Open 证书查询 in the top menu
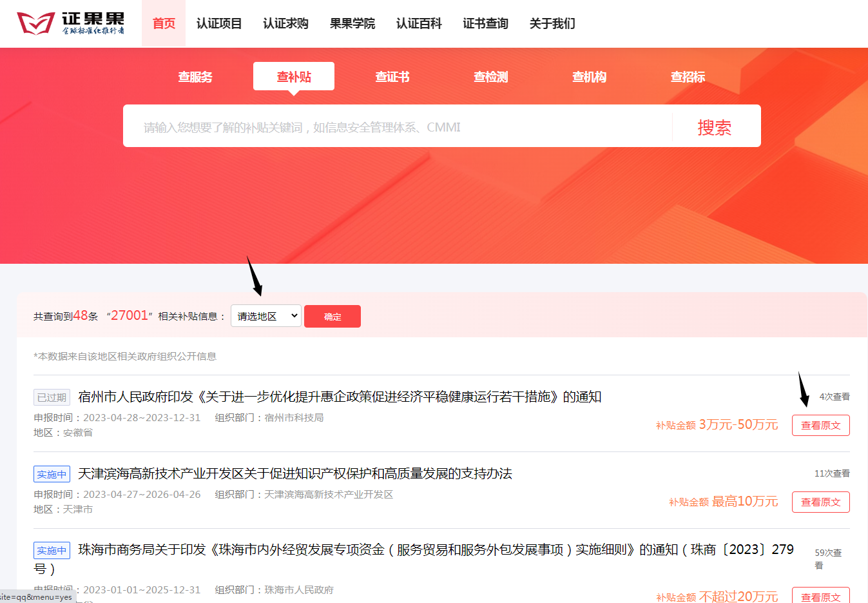Image resolution: width=868 pixels, height=603 pixels. click(x=486, y=24)
